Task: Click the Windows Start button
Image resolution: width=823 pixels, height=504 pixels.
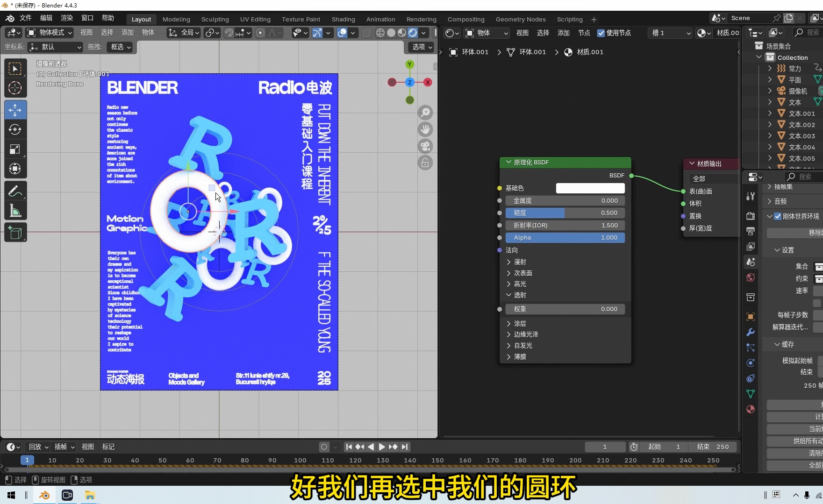Action: (x=11, y=495)
